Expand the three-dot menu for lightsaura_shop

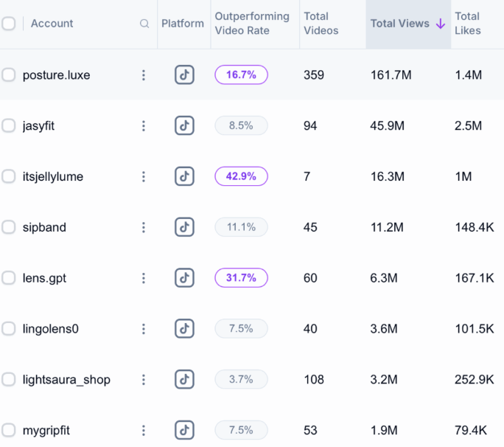click(144, 379)
